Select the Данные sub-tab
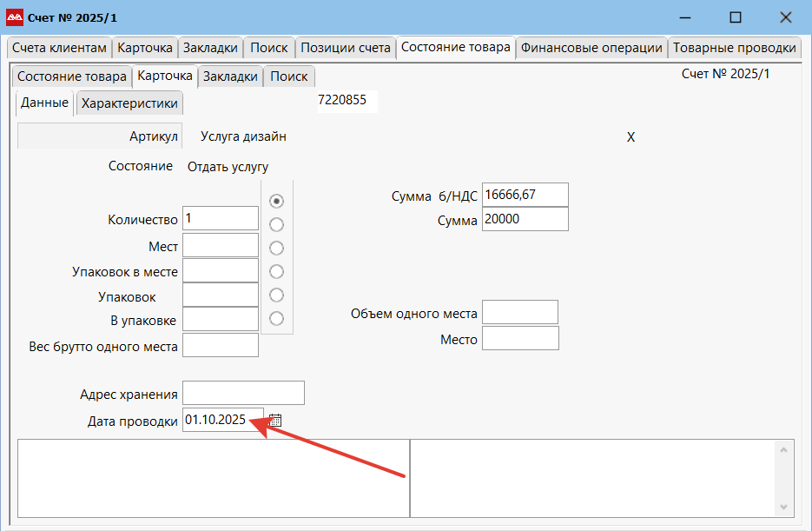 click(x=44, y=103)
